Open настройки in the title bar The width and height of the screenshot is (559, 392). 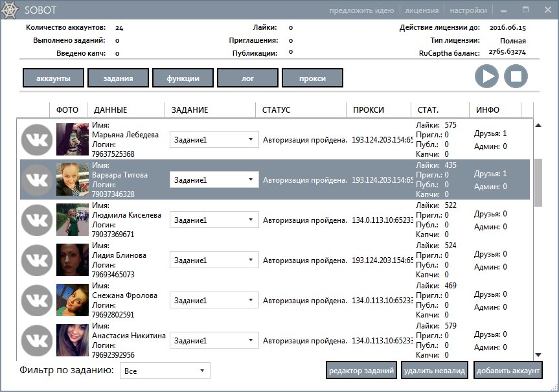(468, 10)
